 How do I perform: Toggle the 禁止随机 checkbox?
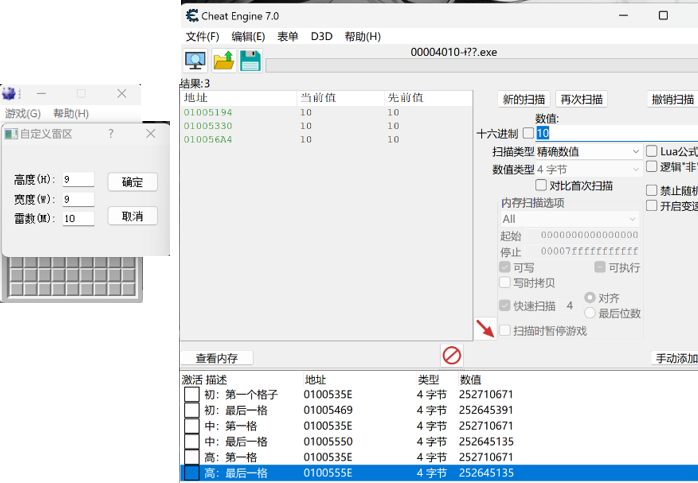coord(652,191)
